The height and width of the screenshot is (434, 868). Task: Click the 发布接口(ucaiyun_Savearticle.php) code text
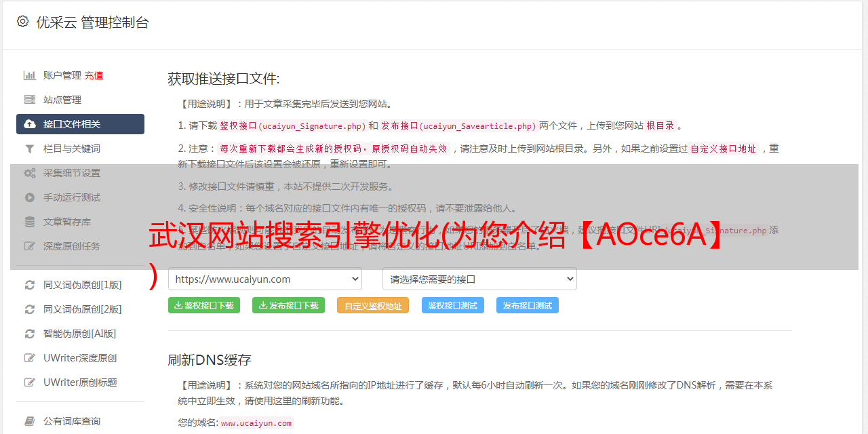point(458,125)
